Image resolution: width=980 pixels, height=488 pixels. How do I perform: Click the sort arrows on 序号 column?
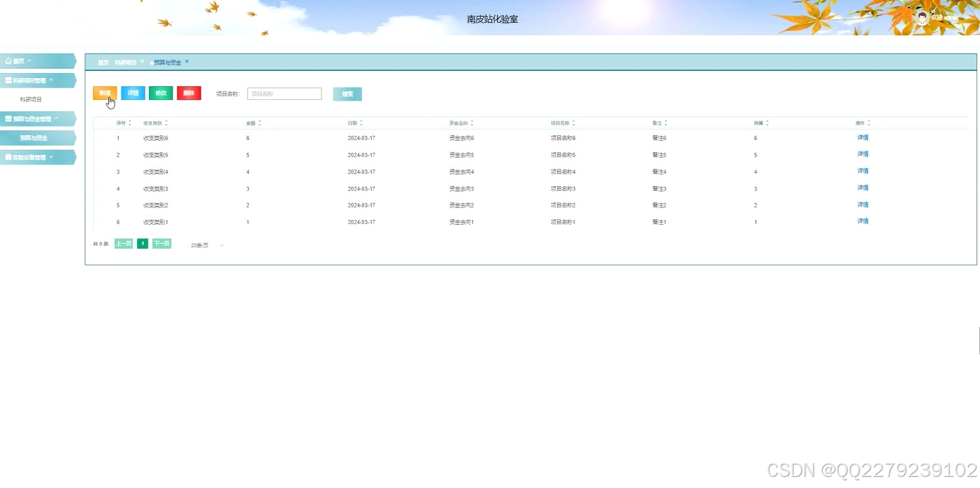point(129,122)
